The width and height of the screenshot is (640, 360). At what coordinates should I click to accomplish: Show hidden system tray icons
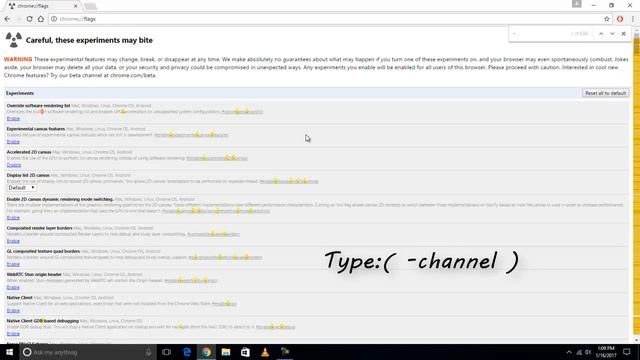pos(569,352)
